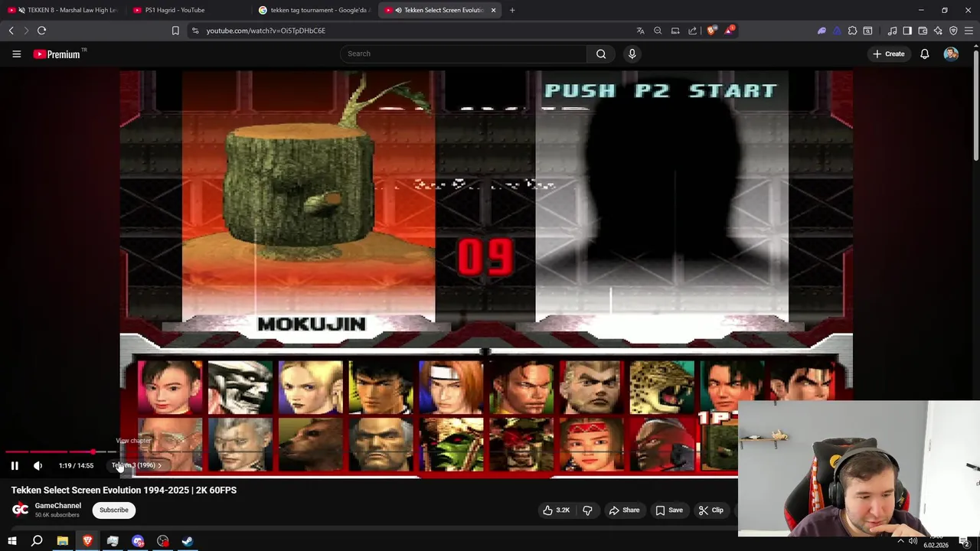Screen dimensions: 980x551
Task: Toggle the browser sidebar panel
Action: [x=907, y=31]
